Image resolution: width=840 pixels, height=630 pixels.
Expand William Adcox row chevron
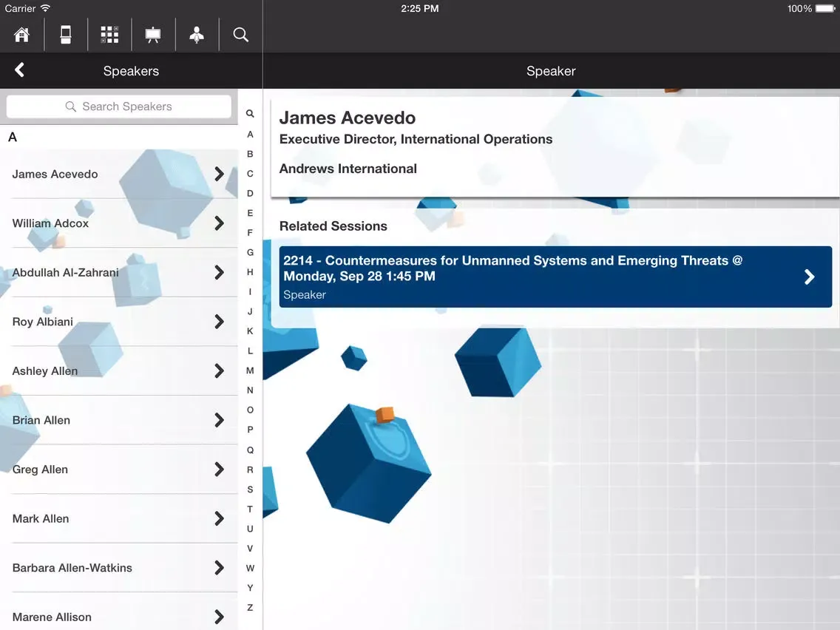(219, 223)
